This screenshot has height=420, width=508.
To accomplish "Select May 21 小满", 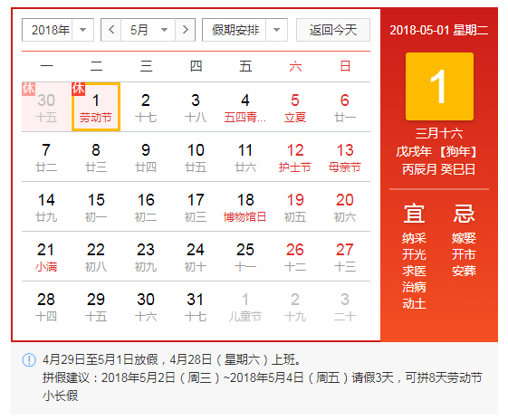I will (x=46, y=257).
